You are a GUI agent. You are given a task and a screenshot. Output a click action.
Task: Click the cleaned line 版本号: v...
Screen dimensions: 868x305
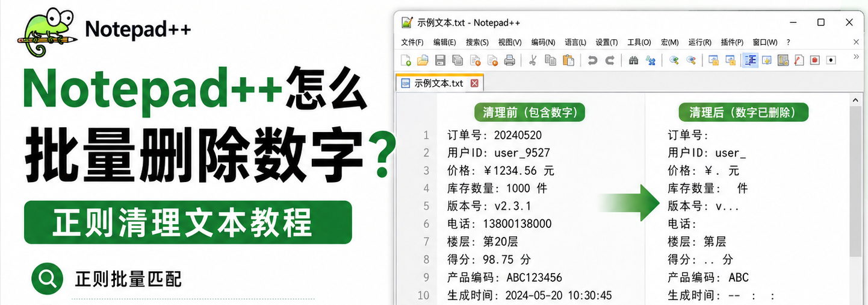(x=704, y=206)
